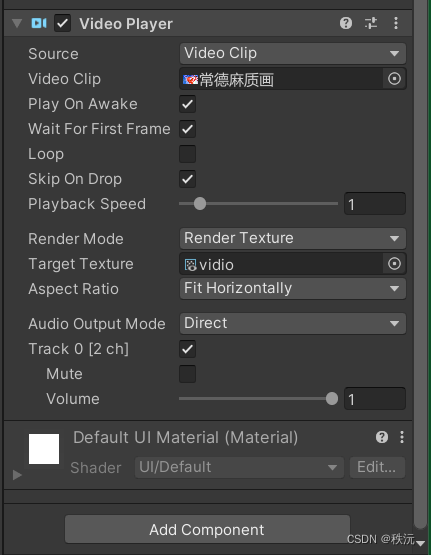This screenshot has width=431, height=555.
Task: Expand the Default UI Material foldout arrow
Action: pyautogui.click(x=17, y=475)
